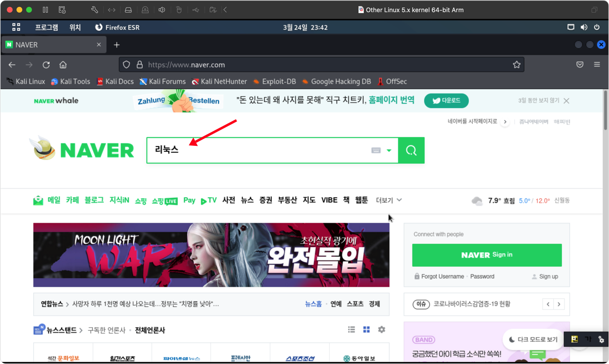Open the Firefox hamburger menu
This screenshot has height=364, width=609.
coord(597,65)
